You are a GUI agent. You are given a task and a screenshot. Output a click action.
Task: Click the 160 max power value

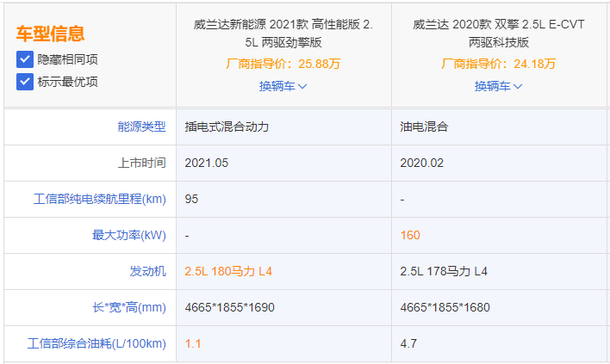[410, 235]
